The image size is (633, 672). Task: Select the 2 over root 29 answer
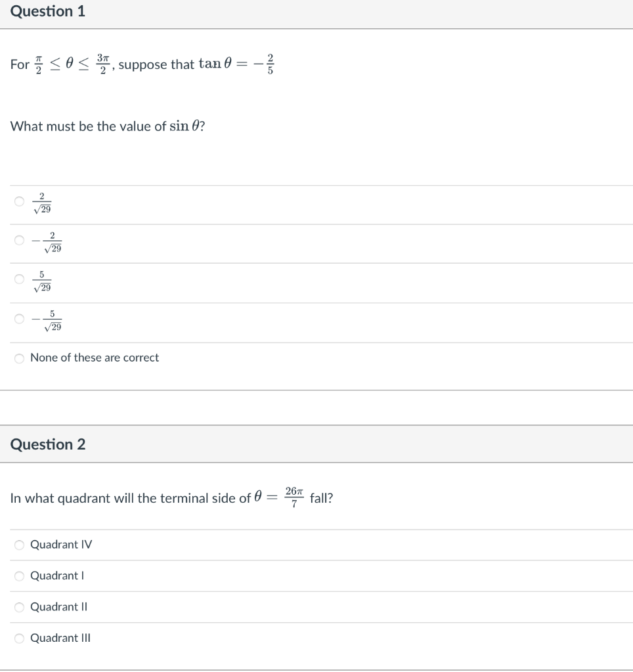pos(19,201)
